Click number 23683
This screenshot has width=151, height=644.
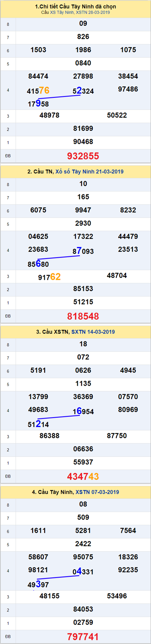coord(38,250)
